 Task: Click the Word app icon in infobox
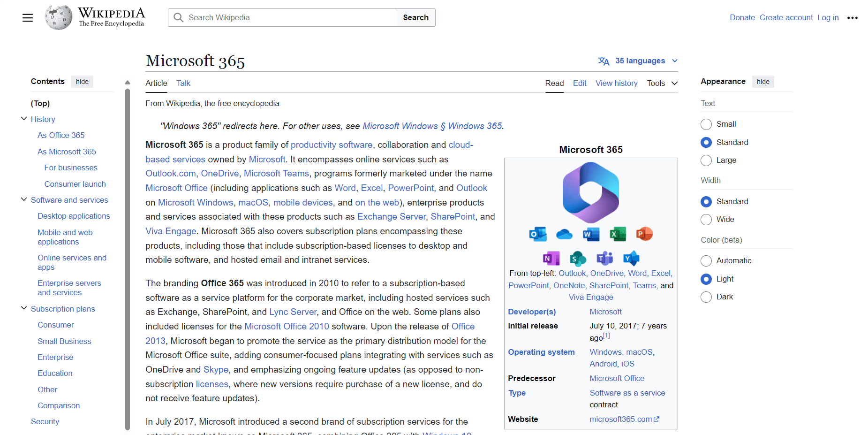591,234
